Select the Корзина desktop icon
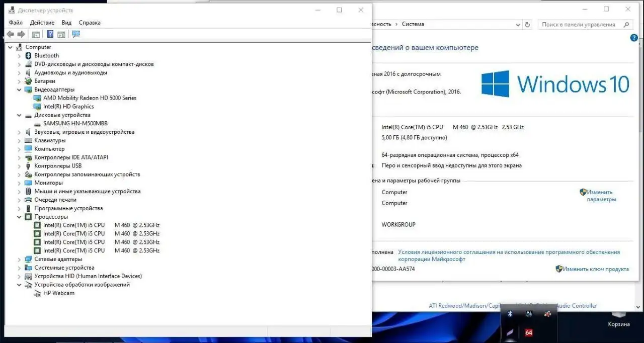The height and width of the screenshot is (343, 644). (618, 319)
